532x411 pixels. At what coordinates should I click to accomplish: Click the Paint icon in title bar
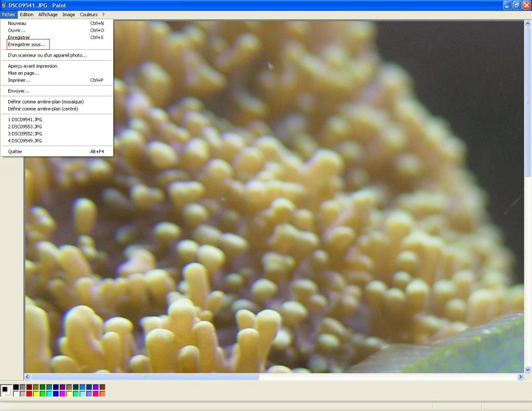4,5
